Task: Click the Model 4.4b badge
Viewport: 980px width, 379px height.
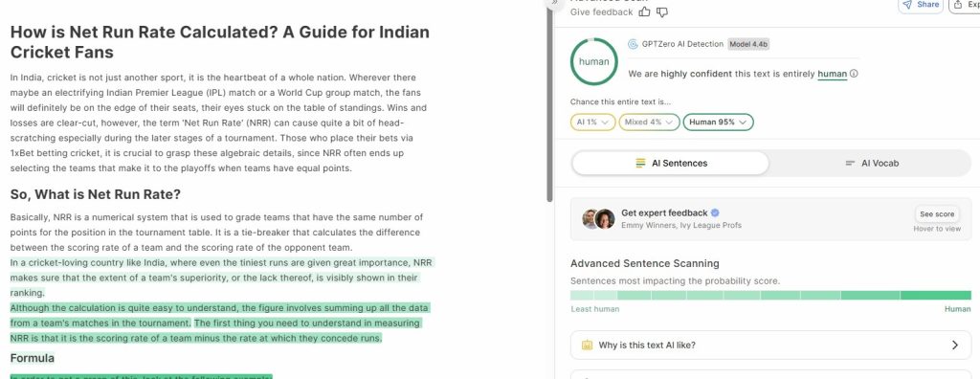Action: pyautogui.click(x=748, y=44)
